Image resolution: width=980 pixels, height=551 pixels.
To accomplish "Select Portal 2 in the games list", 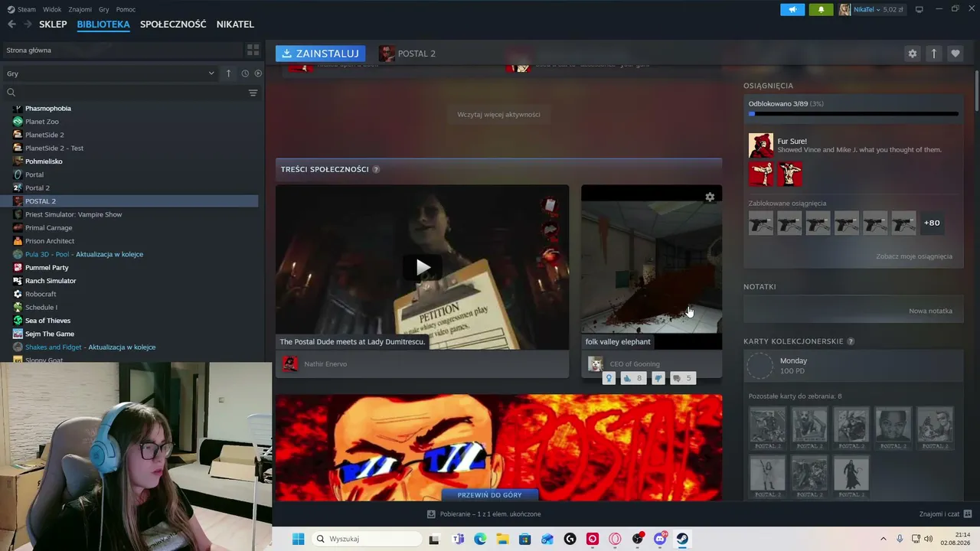I will click(x=37, y=188).
